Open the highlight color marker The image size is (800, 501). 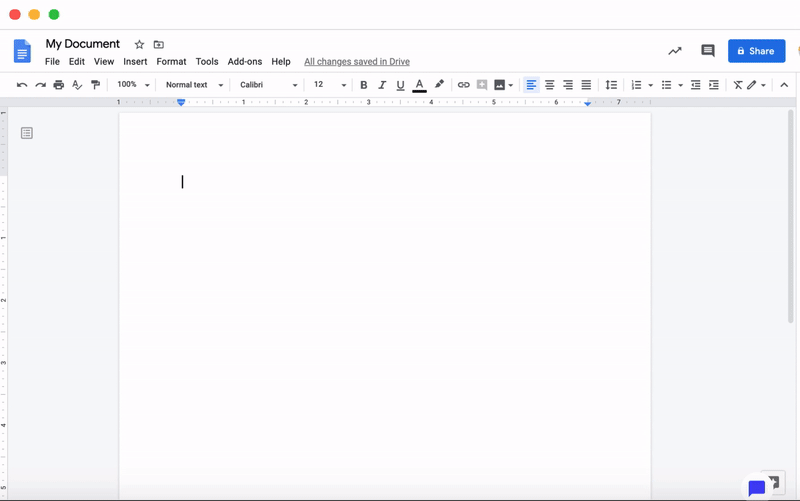[439, 84]
